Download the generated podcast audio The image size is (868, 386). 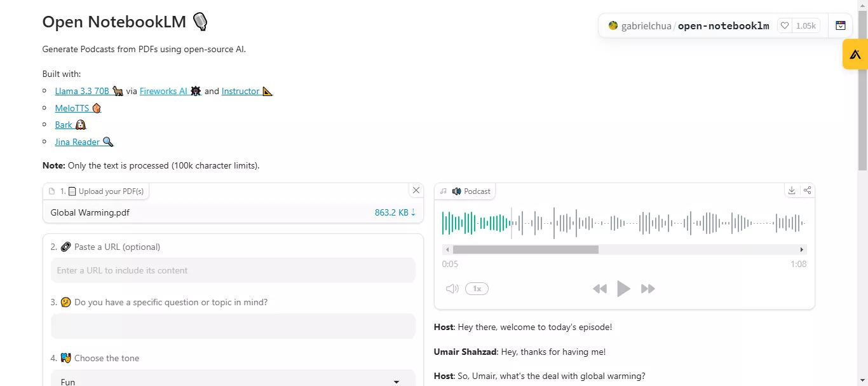(792, 190)
